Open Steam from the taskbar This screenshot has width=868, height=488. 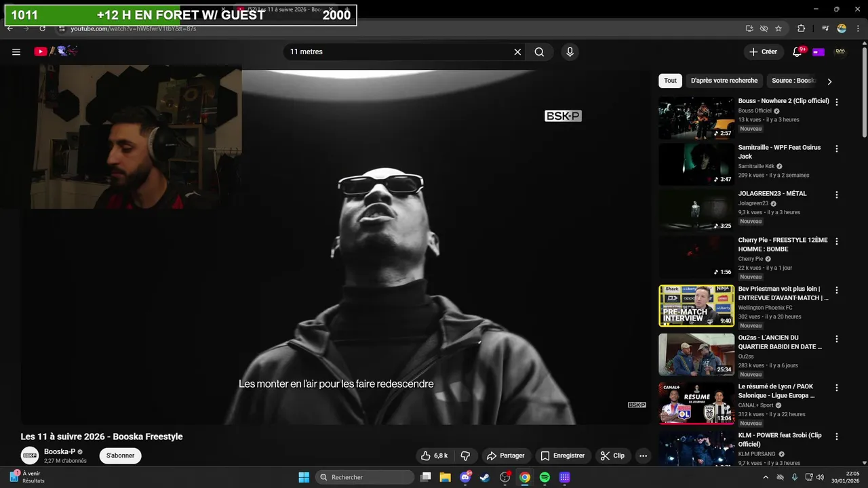[x=485, y=477]
